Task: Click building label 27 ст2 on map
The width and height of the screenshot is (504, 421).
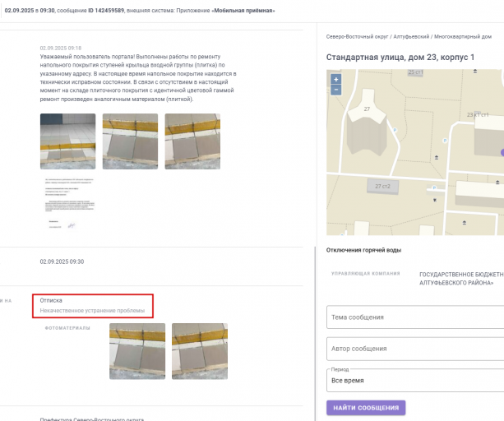Action: point(382,187)
